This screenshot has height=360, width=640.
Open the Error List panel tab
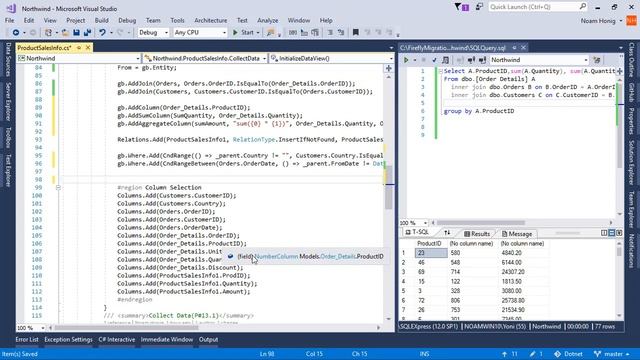[x=27, y=340]
